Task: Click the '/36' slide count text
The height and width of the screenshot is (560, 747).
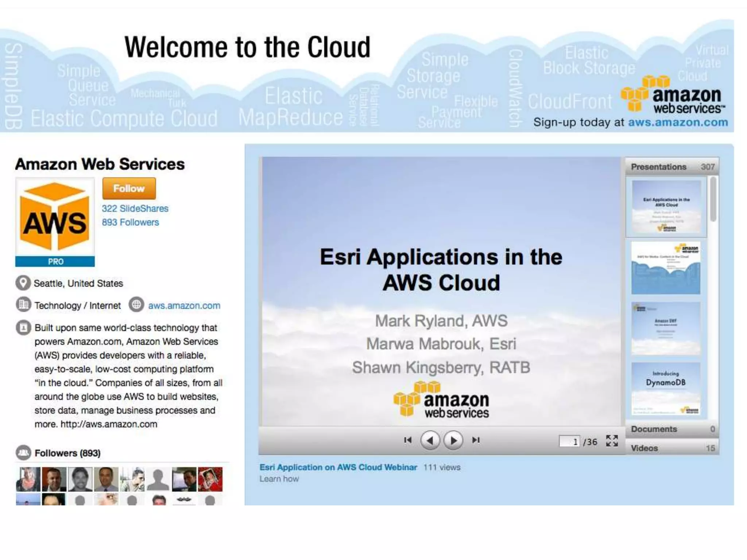Action: pyautogui.click(x=590, y=442)
